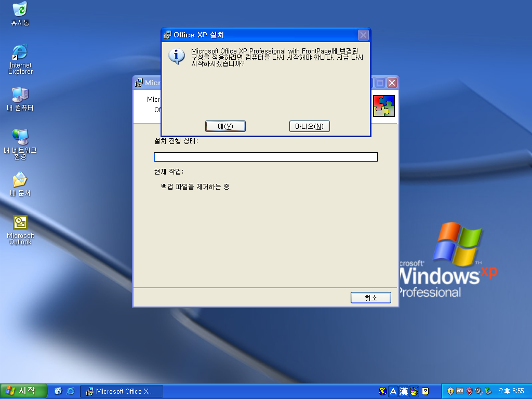Open the 휴지통 recycle bin desktop icon
The width and height of the screenshot is (532, 399).
[20, 14]
